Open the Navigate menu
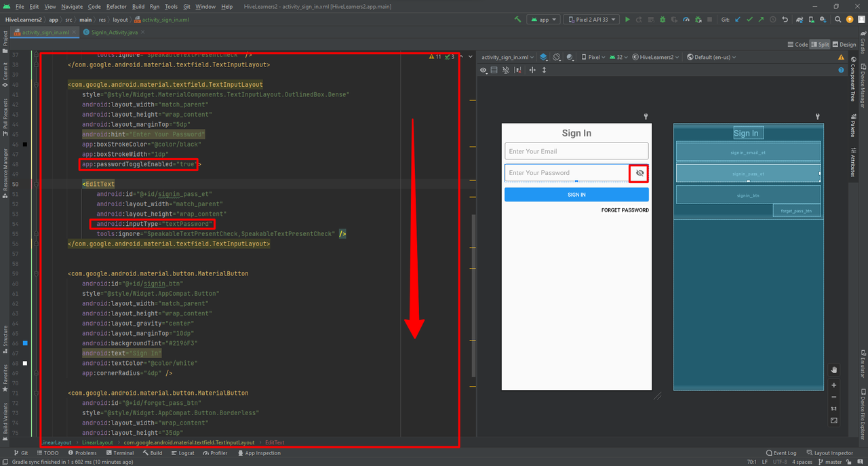Image resolution: width=868 pixels, height=466 pixels. [72, 6]
